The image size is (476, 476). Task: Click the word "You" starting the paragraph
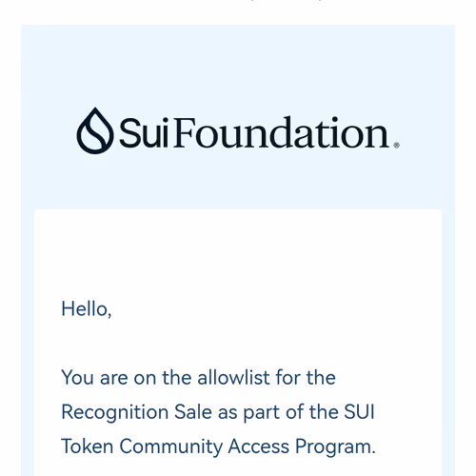(x=77, y=378)
